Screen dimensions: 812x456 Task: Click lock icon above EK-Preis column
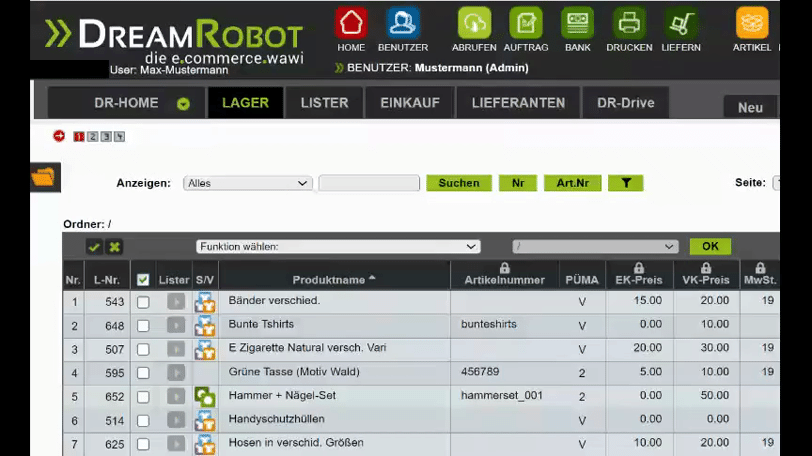pyautogui.click(x=639, y=268)
